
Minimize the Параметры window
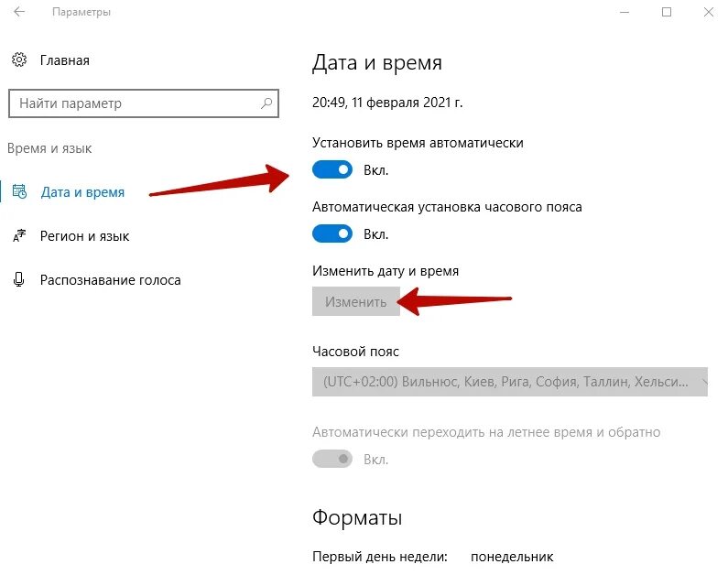[x=625, y=12]
